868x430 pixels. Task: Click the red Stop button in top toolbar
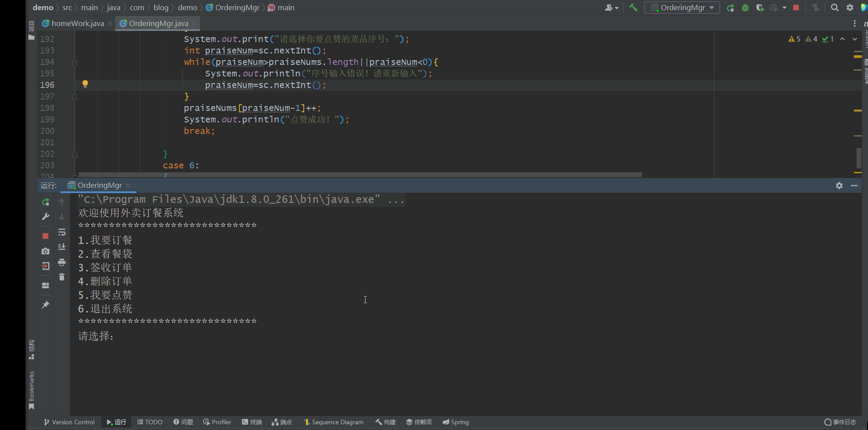tap(796, 8)
